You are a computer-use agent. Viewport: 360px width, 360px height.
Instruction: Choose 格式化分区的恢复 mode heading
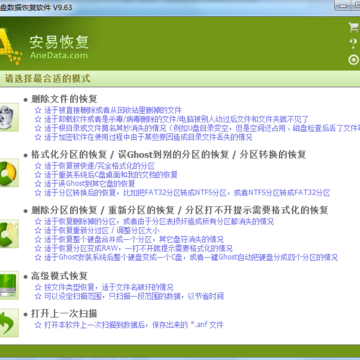click(69, 155)
